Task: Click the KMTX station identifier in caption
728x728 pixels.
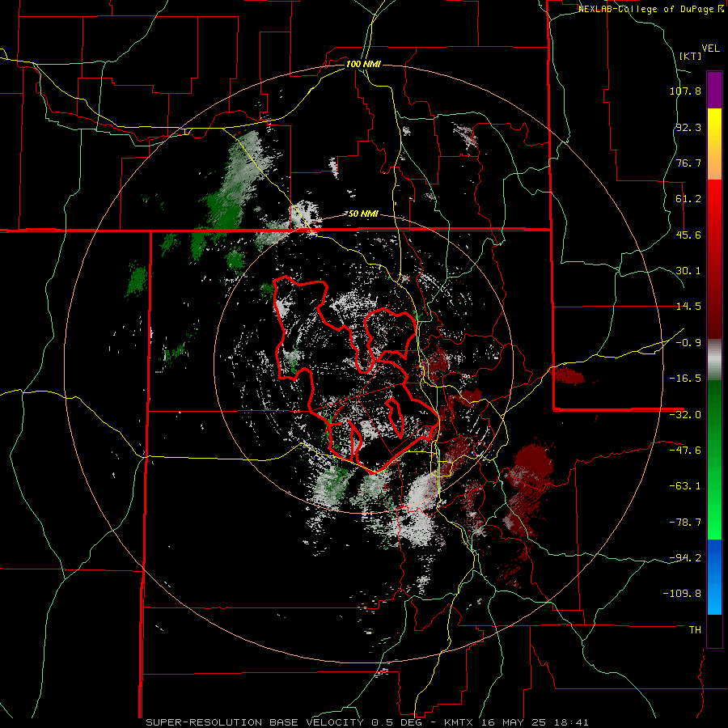Action: click(458, 722)
